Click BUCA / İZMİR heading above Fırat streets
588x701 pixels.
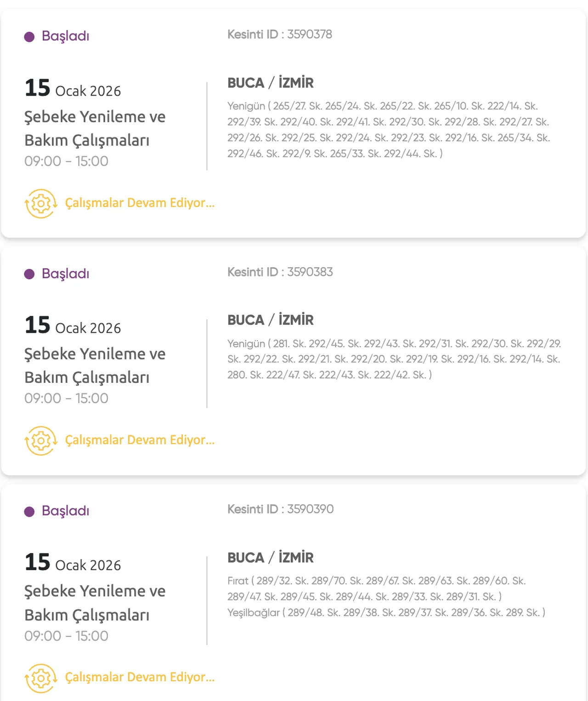[x=270, y=558]
